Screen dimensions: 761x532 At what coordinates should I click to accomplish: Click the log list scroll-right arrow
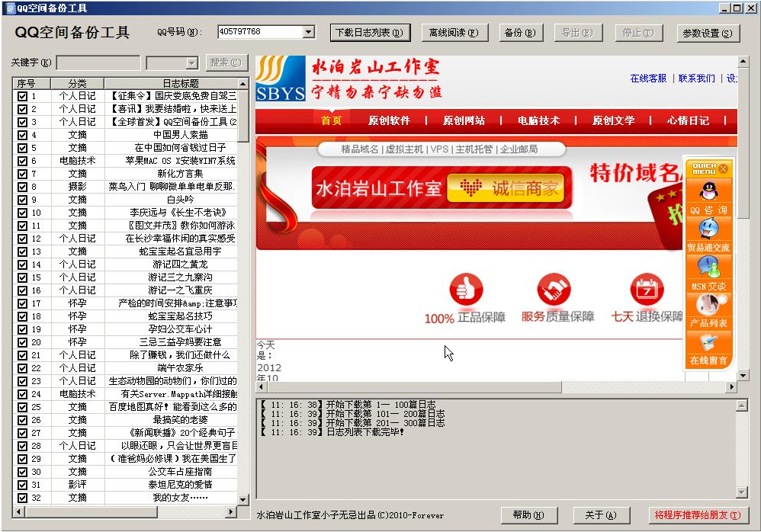coord(232,511)
